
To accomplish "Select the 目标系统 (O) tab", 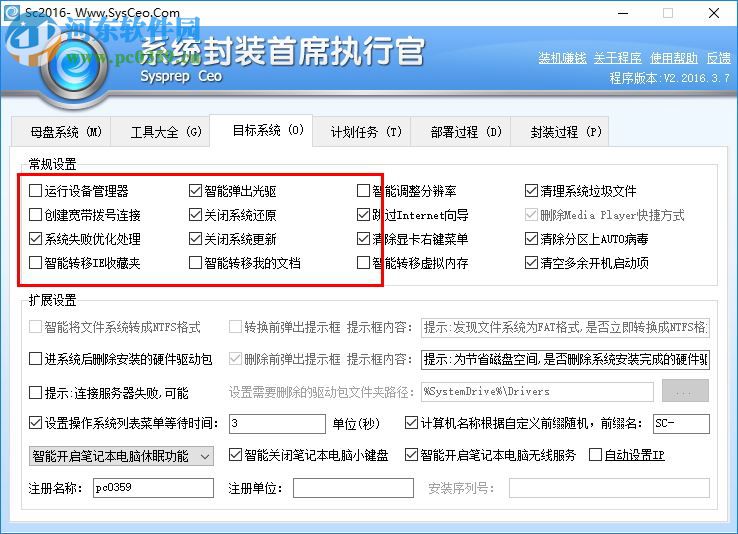I will tap(261, 130).
